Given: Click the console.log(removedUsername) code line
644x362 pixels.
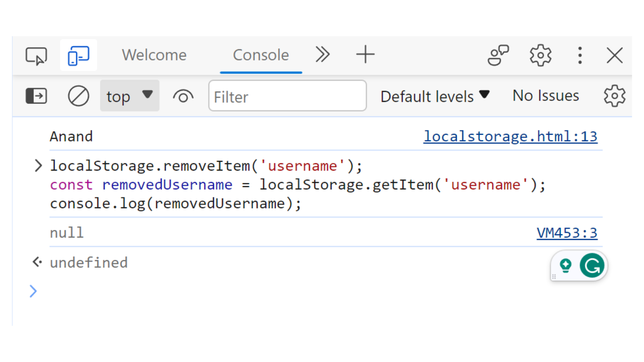Looking at the screenshot, I should click(175, 203).
